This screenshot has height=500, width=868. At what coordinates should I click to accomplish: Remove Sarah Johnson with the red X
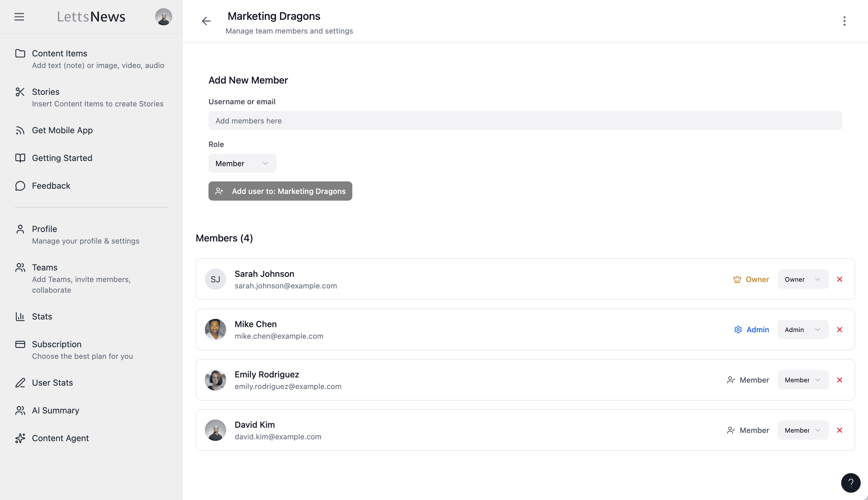click(x=840, y=279)
